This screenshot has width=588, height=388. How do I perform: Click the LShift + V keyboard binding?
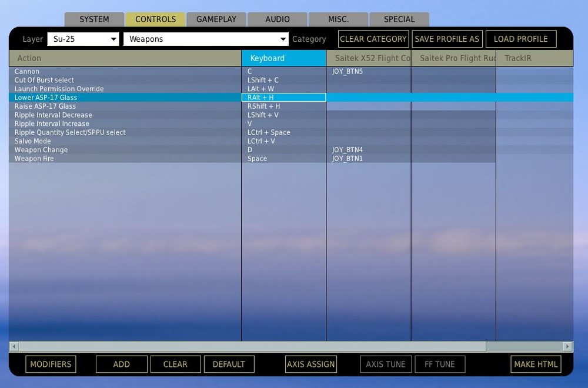coord(284,115)
